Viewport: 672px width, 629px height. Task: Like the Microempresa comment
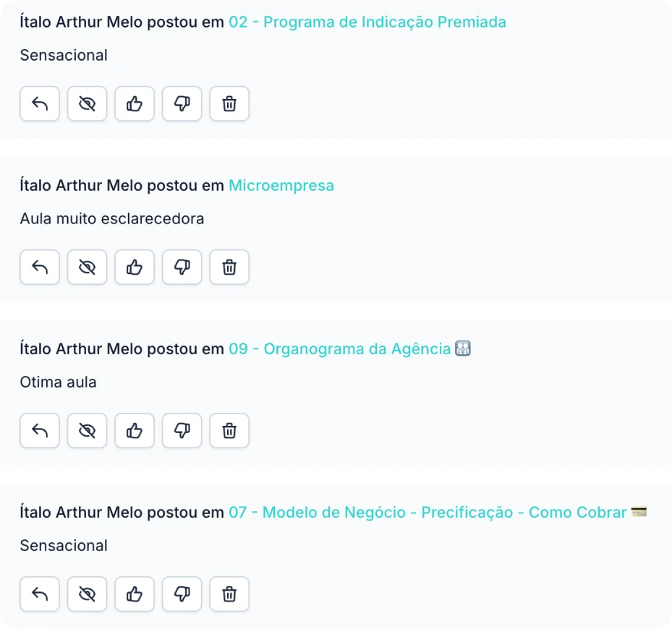(135, 268)
